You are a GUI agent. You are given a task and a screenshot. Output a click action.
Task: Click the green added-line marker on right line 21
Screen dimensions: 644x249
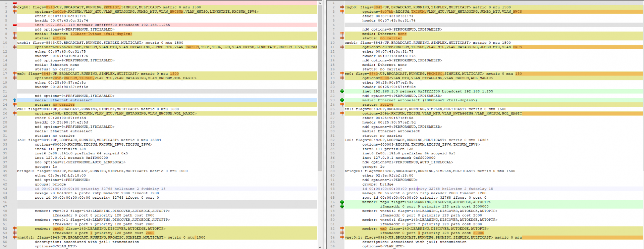(x=342, y=91)
